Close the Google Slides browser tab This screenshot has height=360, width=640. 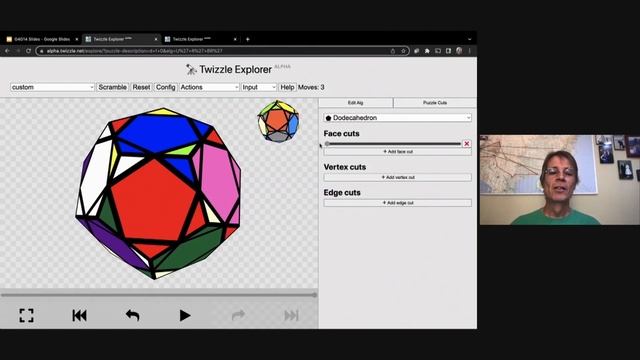76,39
